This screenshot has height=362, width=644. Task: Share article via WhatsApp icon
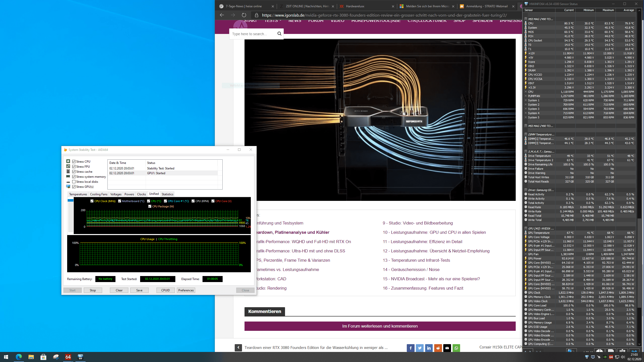tap(456, 348)
